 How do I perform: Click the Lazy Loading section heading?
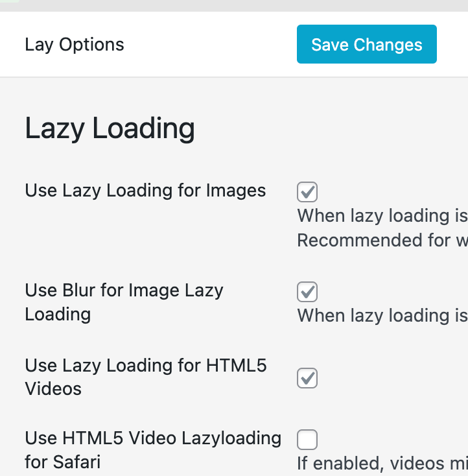click(110, 128)
